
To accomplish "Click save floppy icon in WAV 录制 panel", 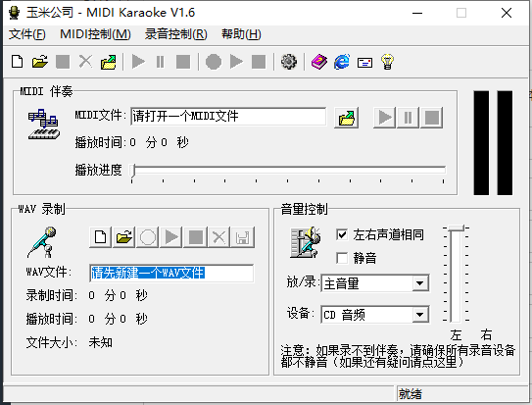I will point(242,237).
